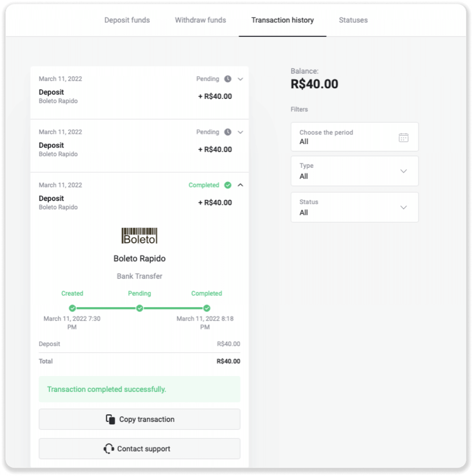Image resolution: width=473 pixels, height=476 pixels.
Task: Switch to the Withdraw funds tab
Action: tap(200, 20)
